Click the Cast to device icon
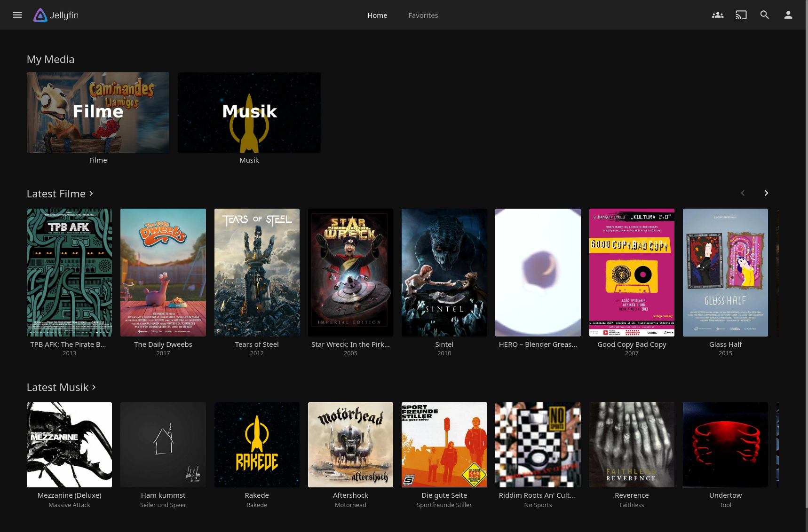This screenshot has height=532, width=808. click(x=741, y=15)
